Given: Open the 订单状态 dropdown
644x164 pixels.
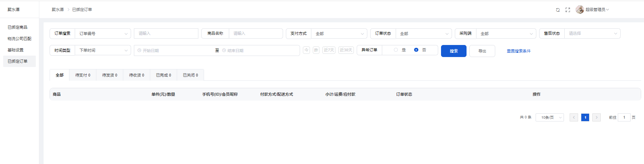Looking at the screenshot, I should (424, 34).
